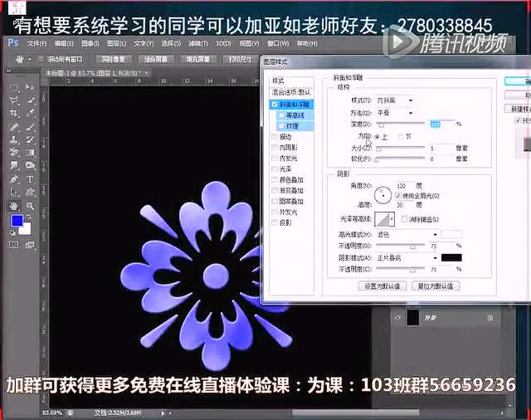Hide the 背景 layer eye icon
This screenshot has height=420, width=531.
397,317
